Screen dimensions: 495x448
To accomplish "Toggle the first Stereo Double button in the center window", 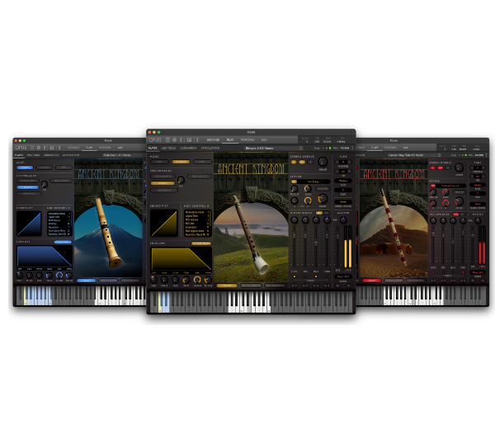I will click(294, 162).
